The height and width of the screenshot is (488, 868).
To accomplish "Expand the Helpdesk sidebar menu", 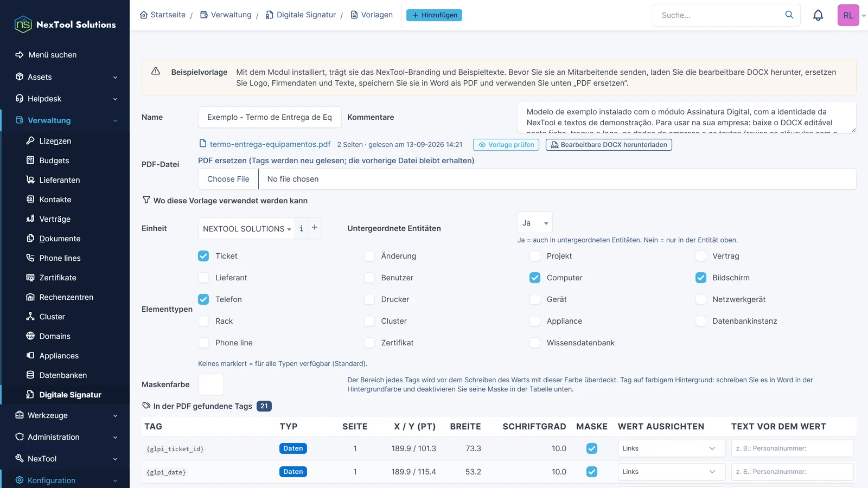I will [65, 99].
